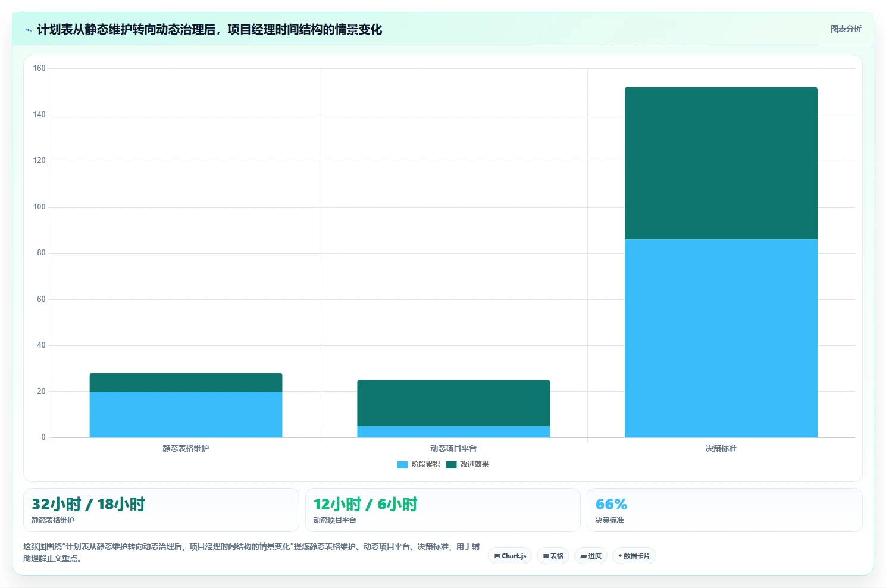Click the 改进效果 legend label text

click(474, 464)
